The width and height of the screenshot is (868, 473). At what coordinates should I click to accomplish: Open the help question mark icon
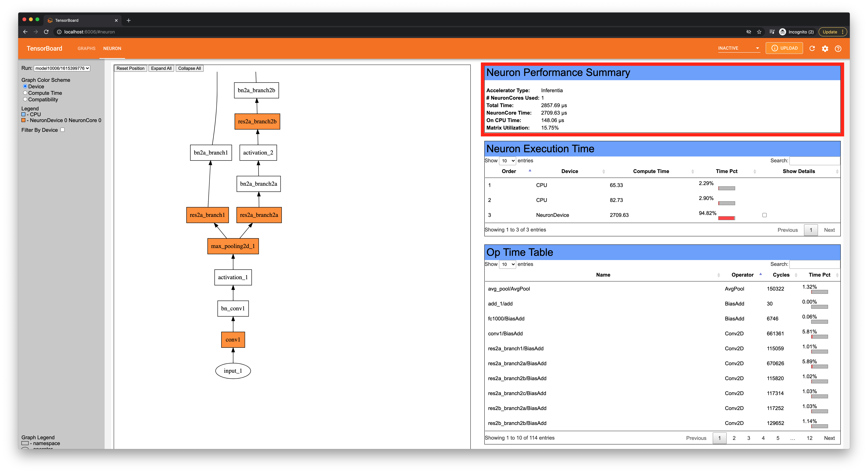click(838, 49)
